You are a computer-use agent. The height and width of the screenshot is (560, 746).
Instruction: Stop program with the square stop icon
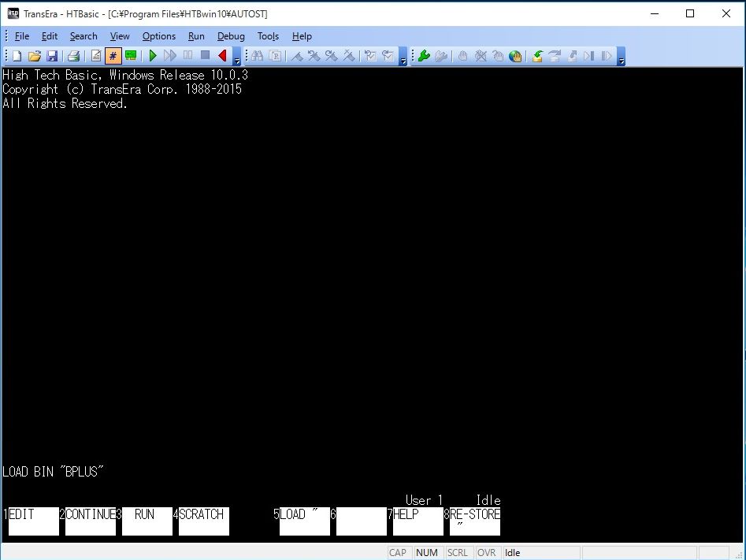coord(205,56)
